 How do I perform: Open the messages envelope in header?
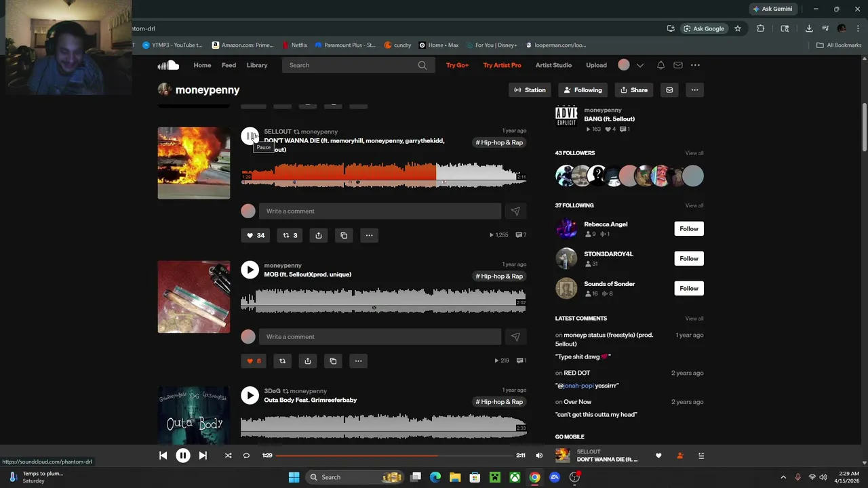point(677,65)
